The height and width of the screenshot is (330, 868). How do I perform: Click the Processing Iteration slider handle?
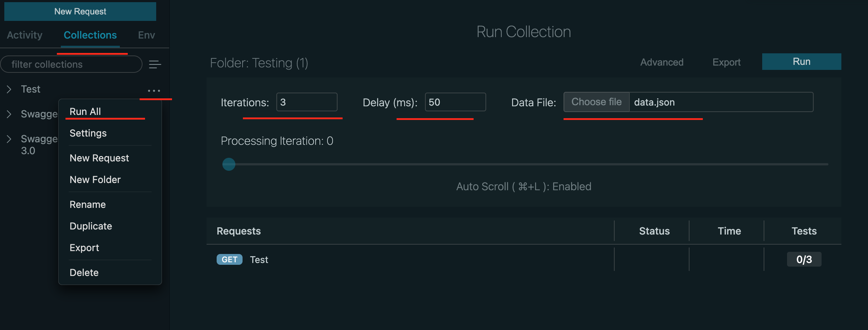[x=229, y=164]
